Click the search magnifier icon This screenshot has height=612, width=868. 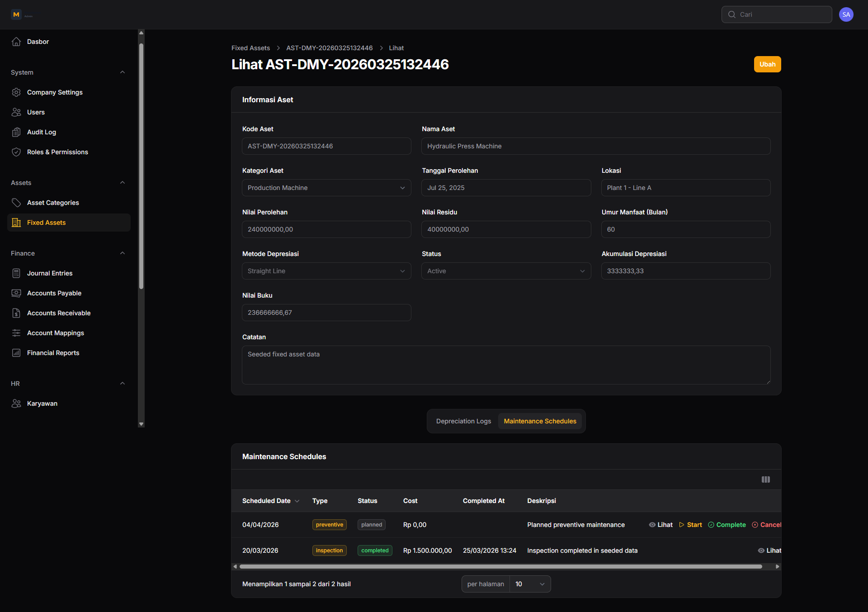[731, 14]
